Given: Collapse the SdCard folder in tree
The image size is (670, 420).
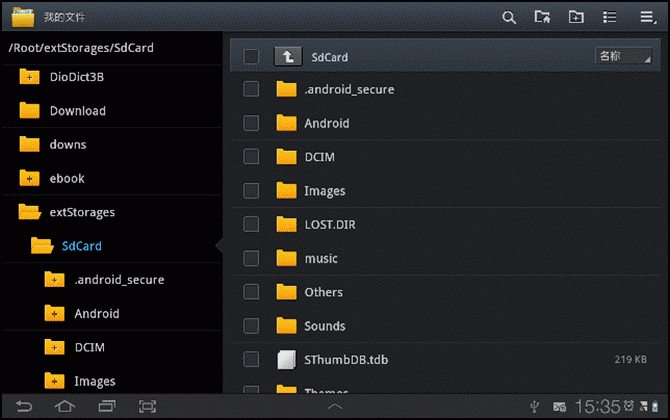Looking at the screenshot, I should click(x=42, y=246).
